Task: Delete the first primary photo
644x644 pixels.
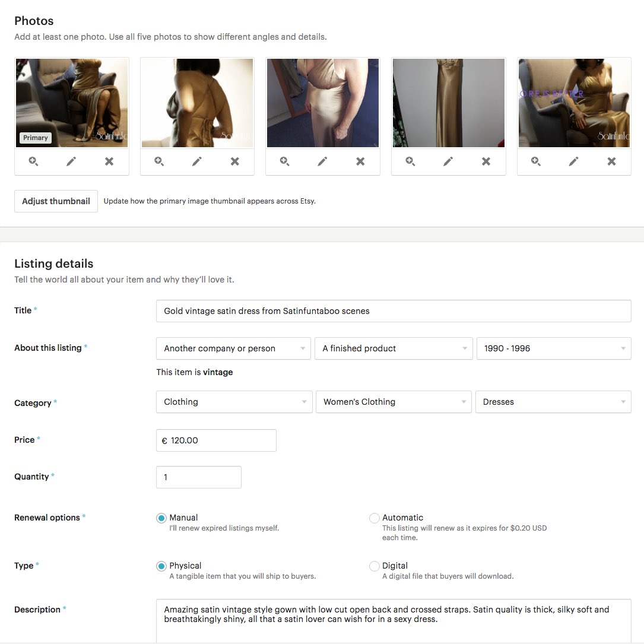Action: 109,161
